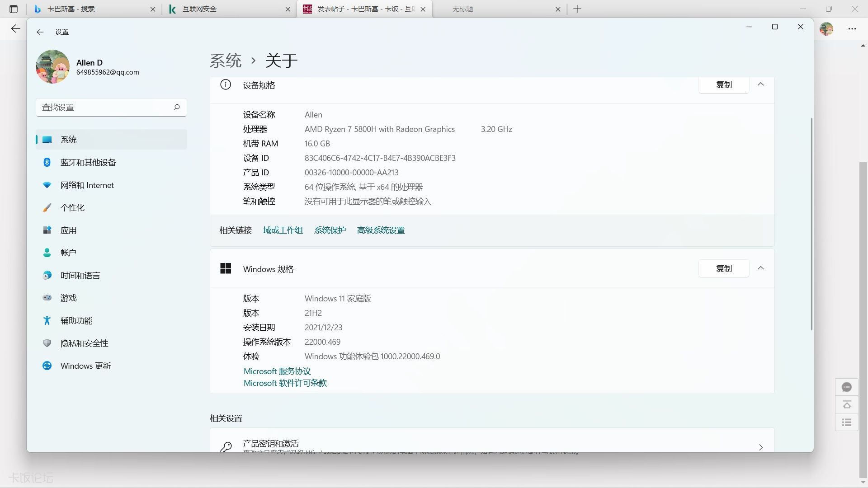This screenshot has width=868, height=488.
Task: Click the Windows logo icon beside Windows 规格
Action: point(226,268)
